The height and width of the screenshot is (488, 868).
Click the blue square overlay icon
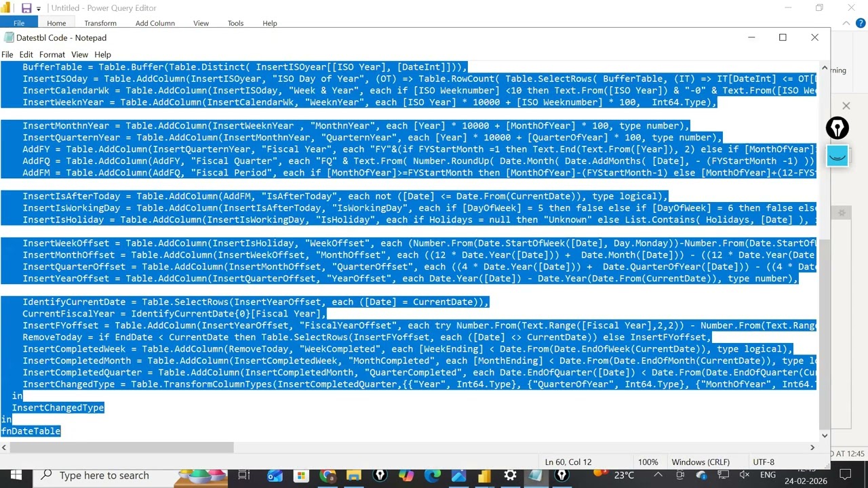pyautogui.click(x=837, y=156)
